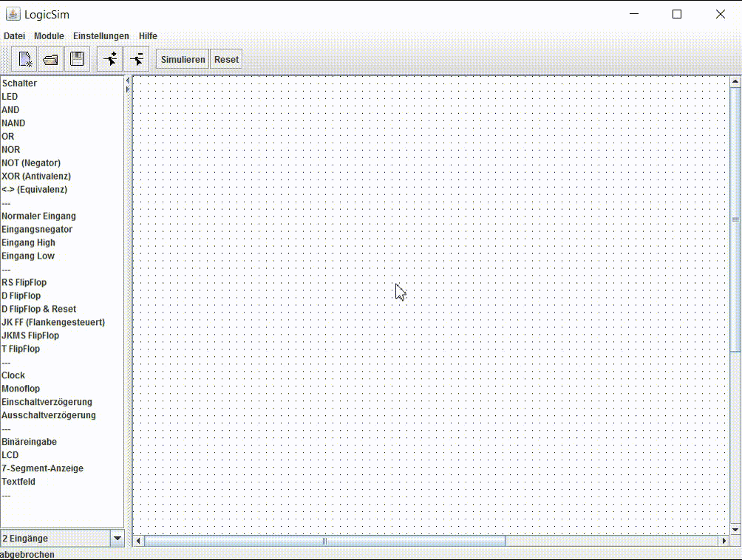
Task: Pick 7-Segment-Anzeige in the component list
Action: pyautogui.click(x=42, y=468)
